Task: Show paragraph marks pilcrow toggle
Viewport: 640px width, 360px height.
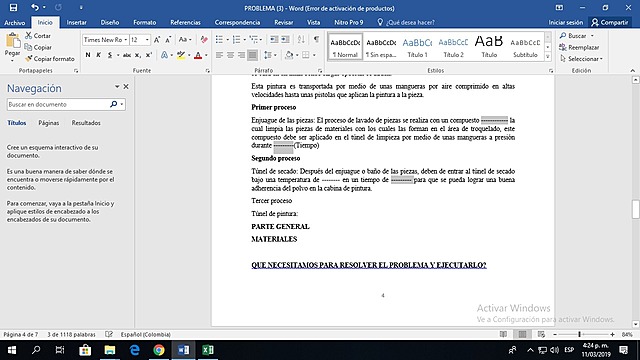Action: [316, 40]
